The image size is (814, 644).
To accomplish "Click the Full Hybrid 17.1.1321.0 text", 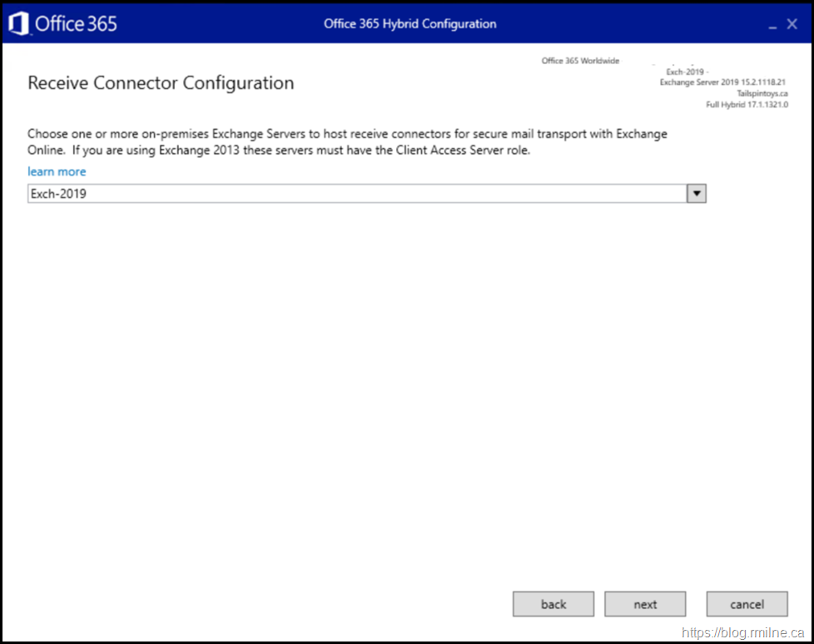I will click(x=747, y=105).
